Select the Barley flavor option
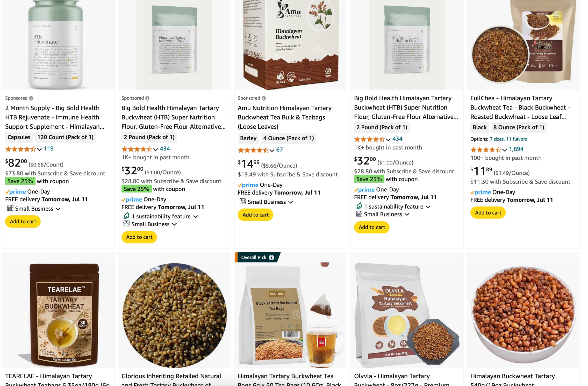The height and width of the screenshot is (386, 588). click(248, 138)
